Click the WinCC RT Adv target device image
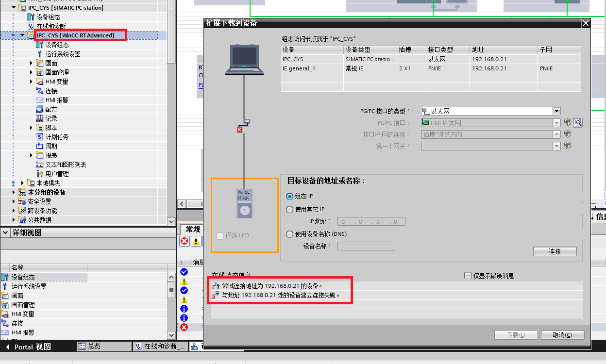606x364 pixels. 244,203
